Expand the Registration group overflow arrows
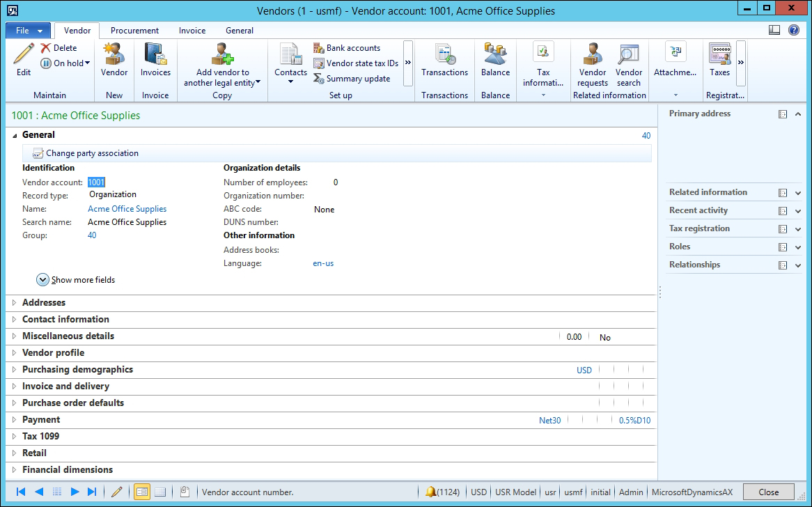 tap(740, 63)
